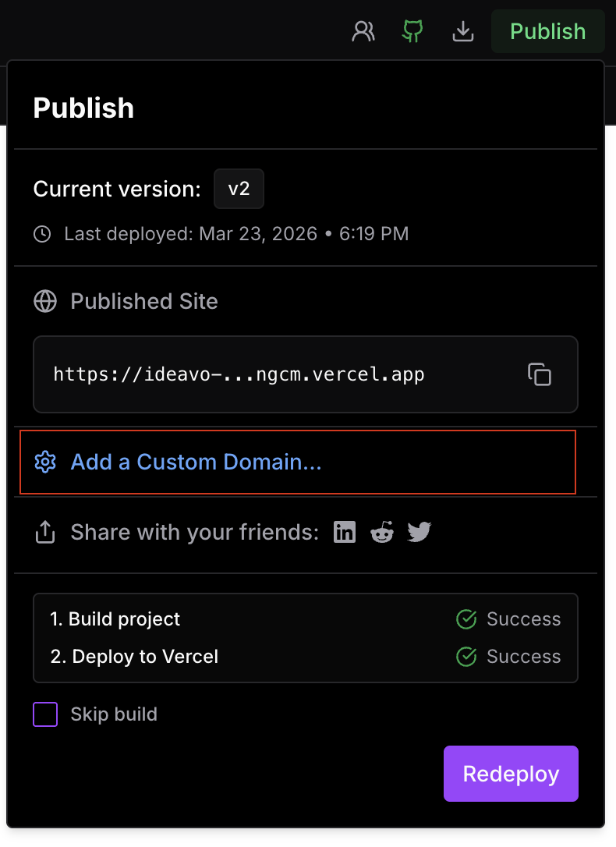Image resolution: width=616 pixels, height=847 pixels.
Task: Open Add a Custom Domain link
Action: [x=196, y=462]
